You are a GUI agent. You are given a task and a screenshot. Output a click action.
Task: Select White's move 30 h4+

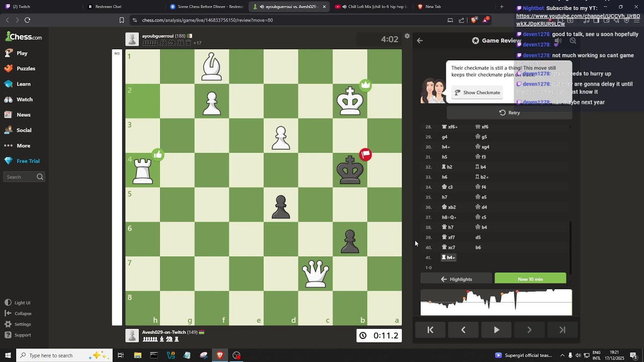click(x=446, y=147)
